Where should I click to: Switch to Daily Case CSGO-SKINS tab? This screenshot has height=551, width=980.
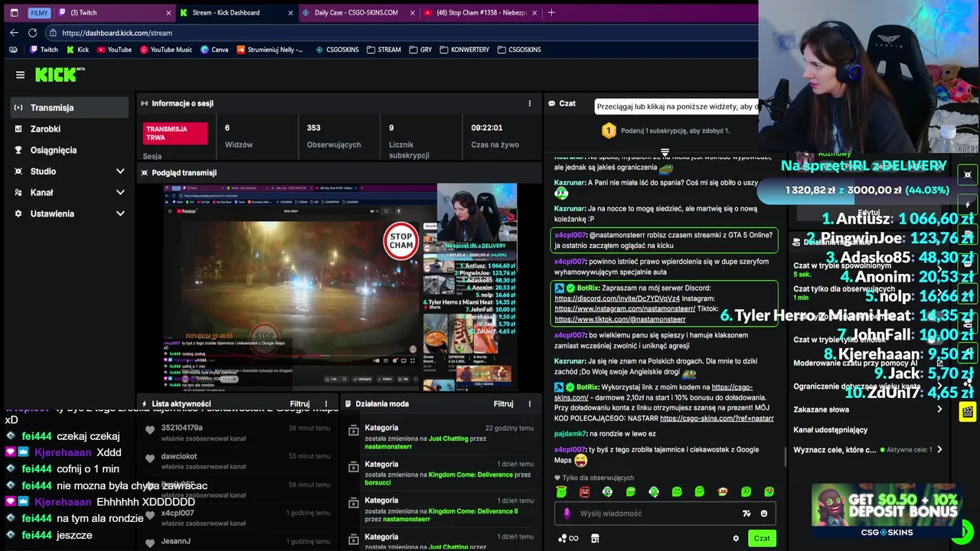[x=358, y=12]
